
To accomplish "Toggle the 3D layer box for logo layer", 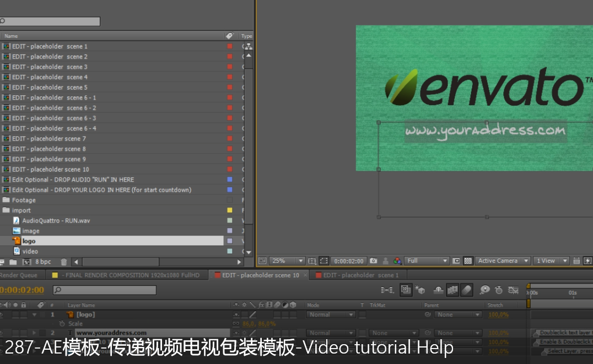I will [293, 314].
